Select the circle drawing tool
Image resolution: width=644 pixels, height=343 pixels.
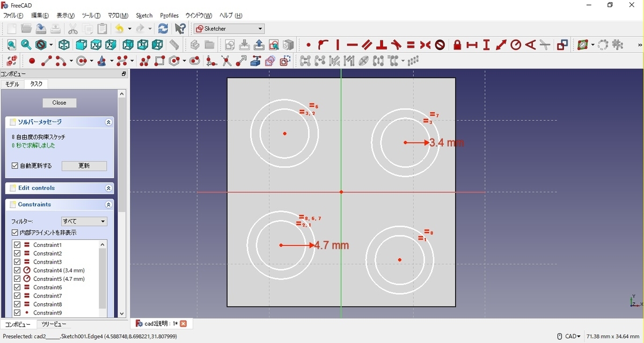point(82,61)
